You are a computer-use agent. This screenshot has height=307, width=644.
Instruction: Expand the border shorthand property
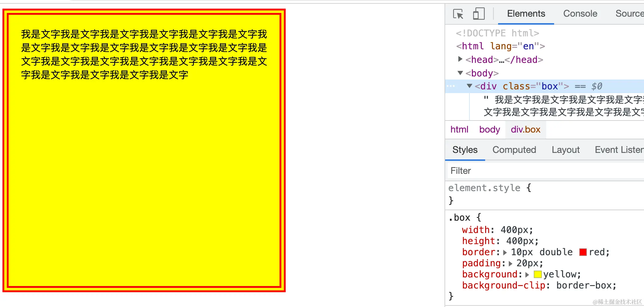tap(505, 252)
